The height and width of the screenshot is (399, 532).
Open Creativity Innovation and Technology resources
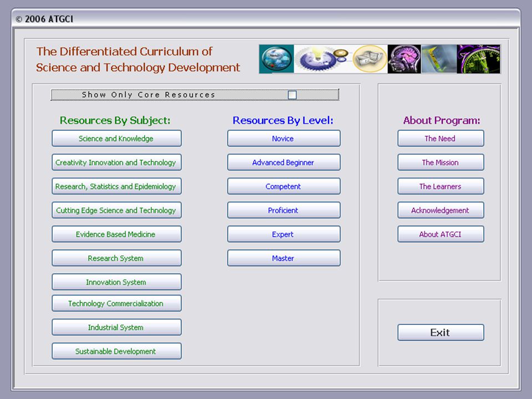pos(116,162)
